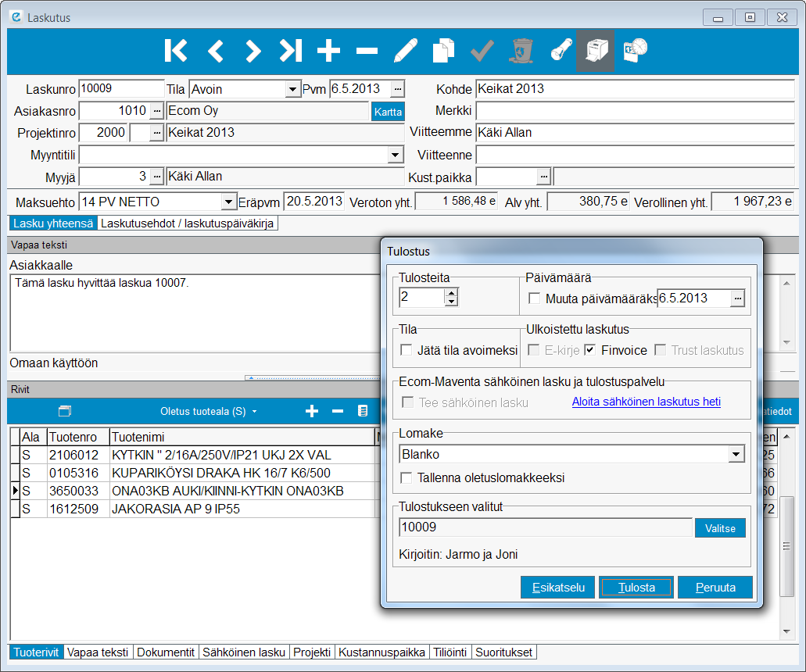Viewport: 806px width, 672px height.
Task: Open Asiakasnro lookup ellipsis button
Action: (157, 111)
